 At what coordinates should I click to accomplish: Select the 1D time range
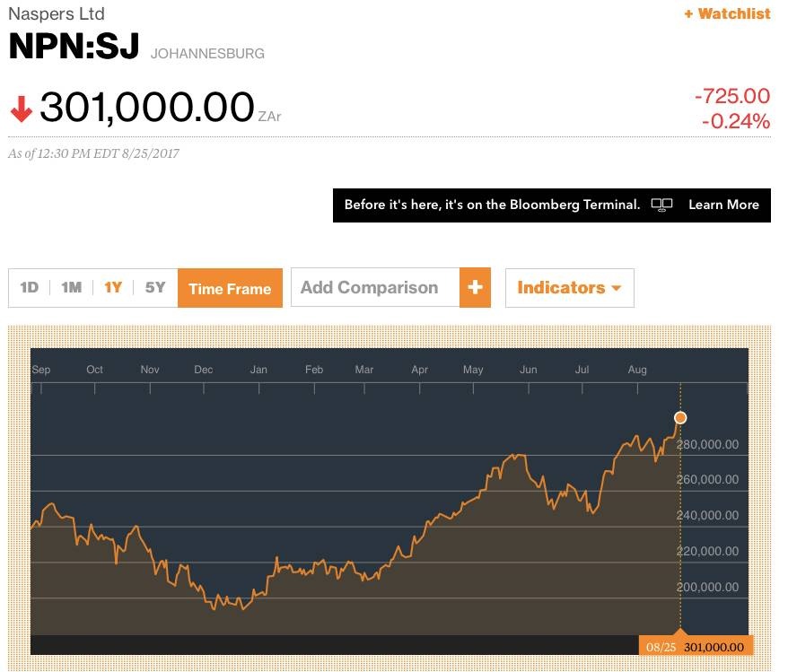29,287
